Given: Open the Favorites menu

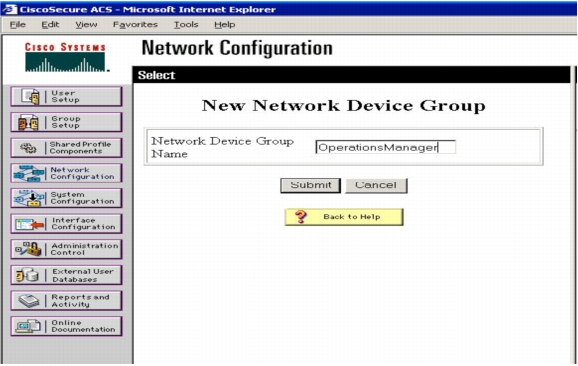Looking at the screenshot, I should pos(135,25).
